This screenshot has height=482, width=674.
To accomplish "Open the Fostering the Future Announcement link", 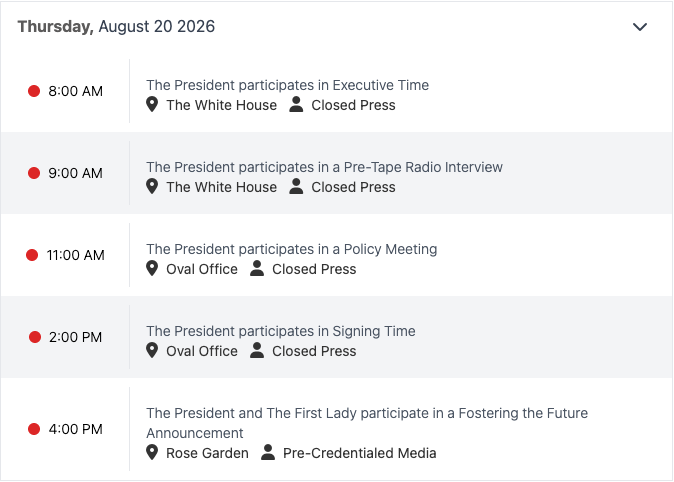I will pyautogui.click(x=367, y=423).
